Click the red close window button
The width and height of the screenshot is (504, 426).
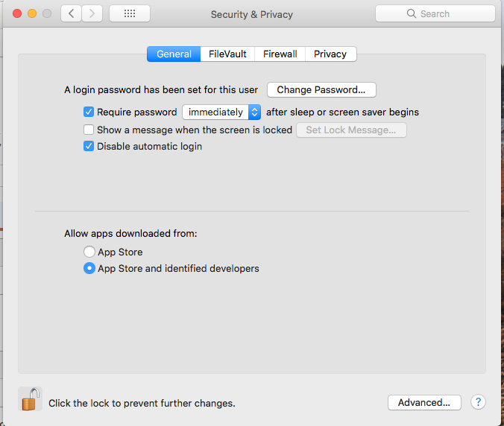pos(16,13)
